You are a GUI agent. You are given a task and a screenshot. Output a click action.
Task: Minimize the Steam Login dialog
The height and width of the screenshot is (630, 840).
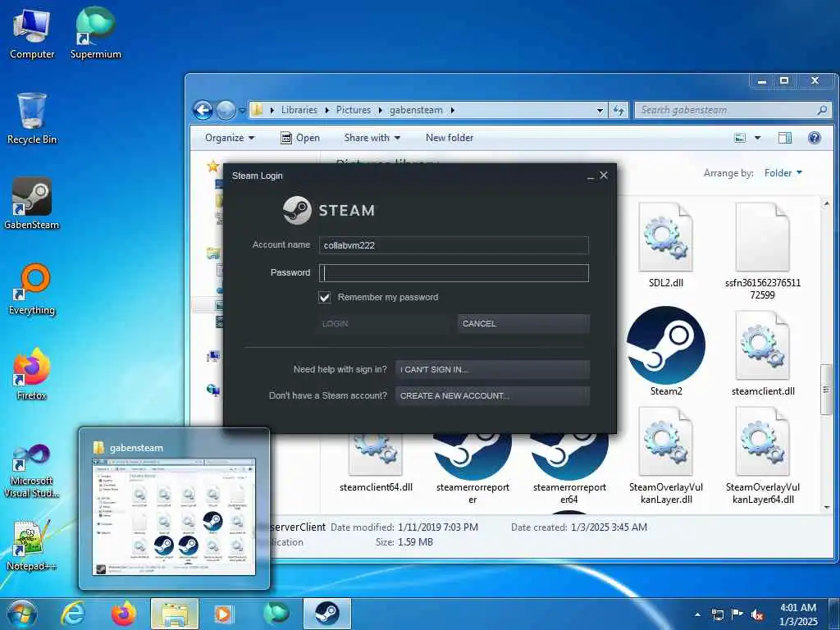coord(591,176)
